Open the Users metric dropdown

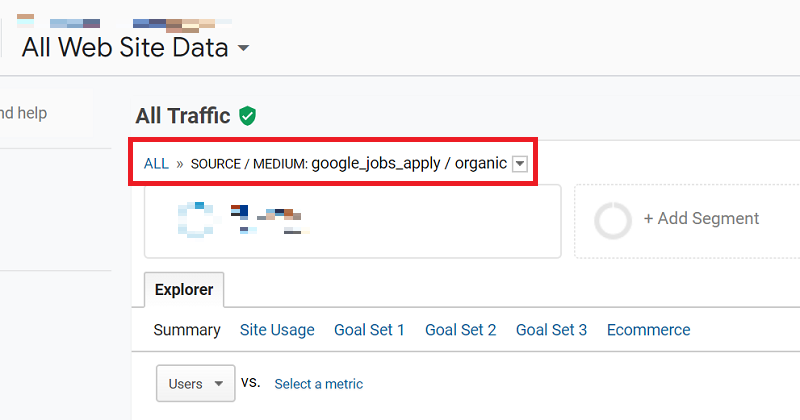195,383
